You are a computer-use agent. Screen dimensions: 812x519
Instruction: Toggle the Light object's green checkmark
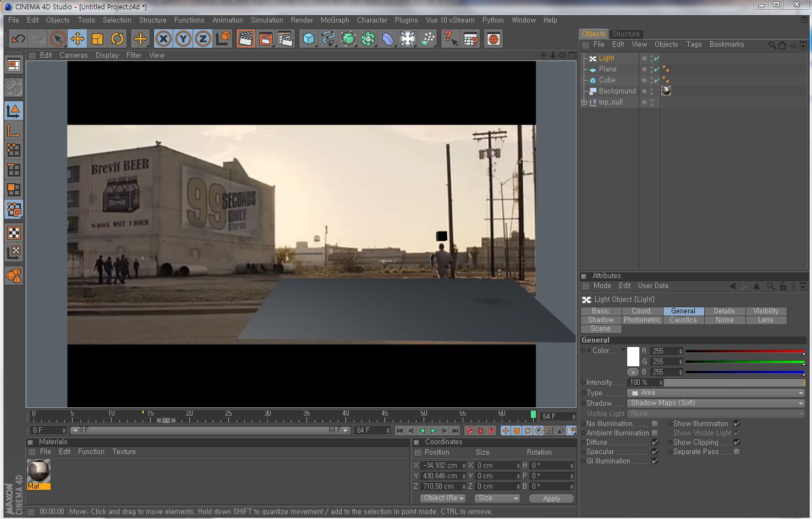657,58
